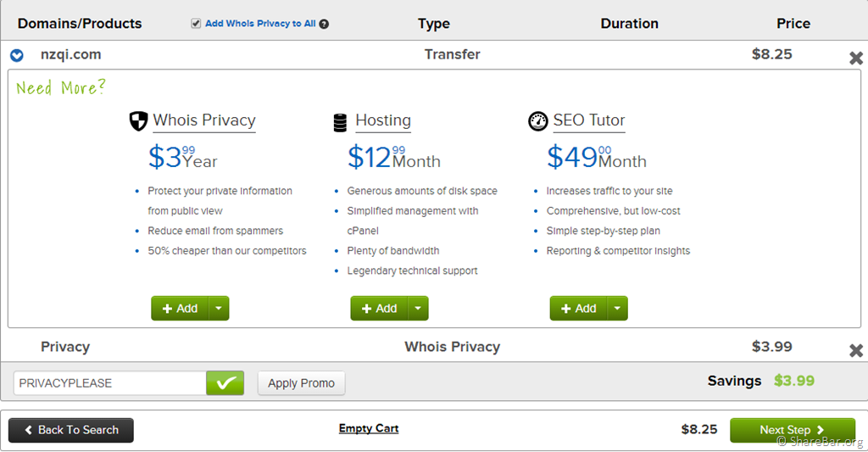Viewport: 868px width, 452px height.
Task: Click help question mark beside Whois Privacy
Action: 324,25
